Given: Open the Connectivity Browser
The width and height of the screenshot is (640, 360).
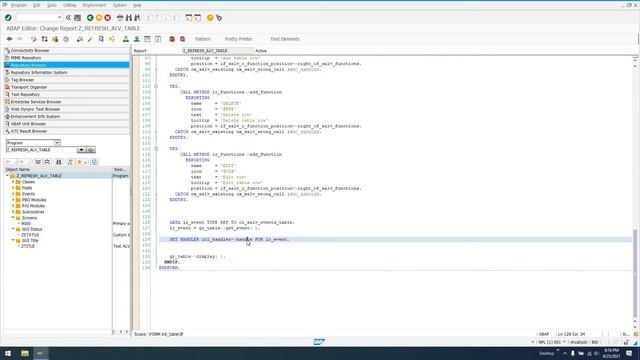Looking at the screenshot, I should coord(67,51).
